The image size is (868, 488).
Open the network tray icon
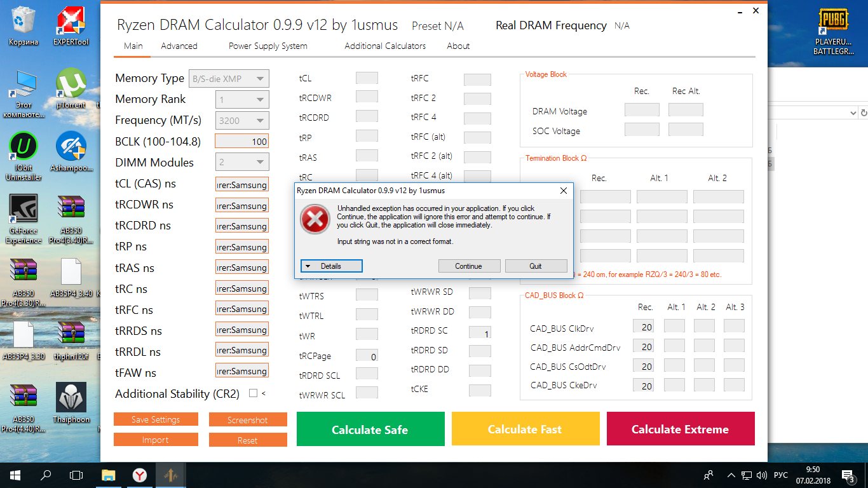pyautogui.click(x=746, y=475)
